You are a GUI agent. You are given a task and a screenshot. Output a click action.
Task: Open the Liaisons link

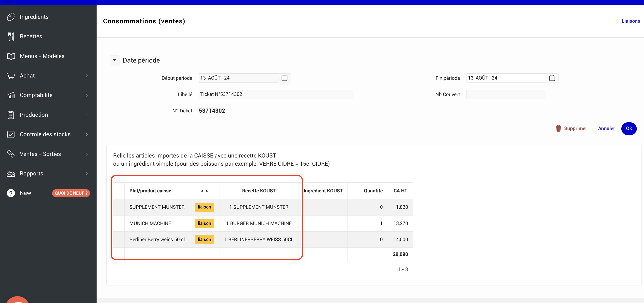pos(631,21)
